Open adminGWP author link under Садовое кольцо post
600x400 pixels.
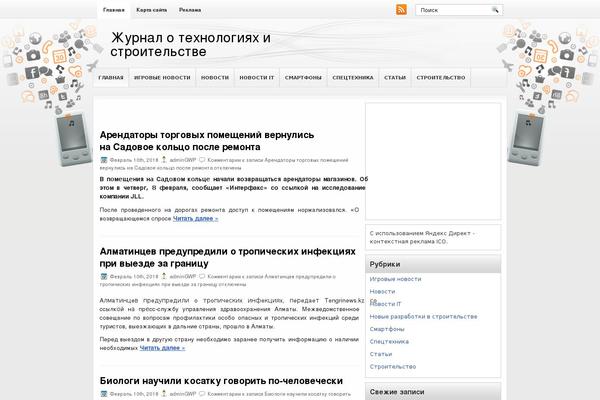point(183,160)
